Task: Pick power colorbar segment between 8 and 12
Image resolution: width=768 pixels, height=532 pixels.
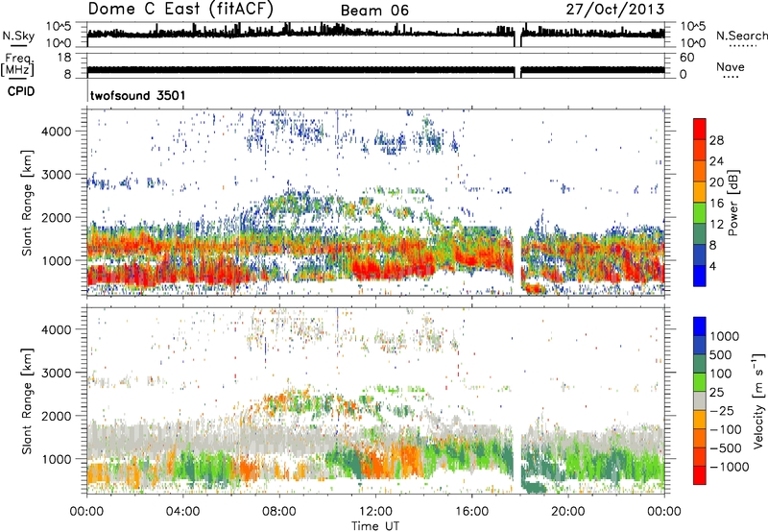Action: [x=700, y=234]
